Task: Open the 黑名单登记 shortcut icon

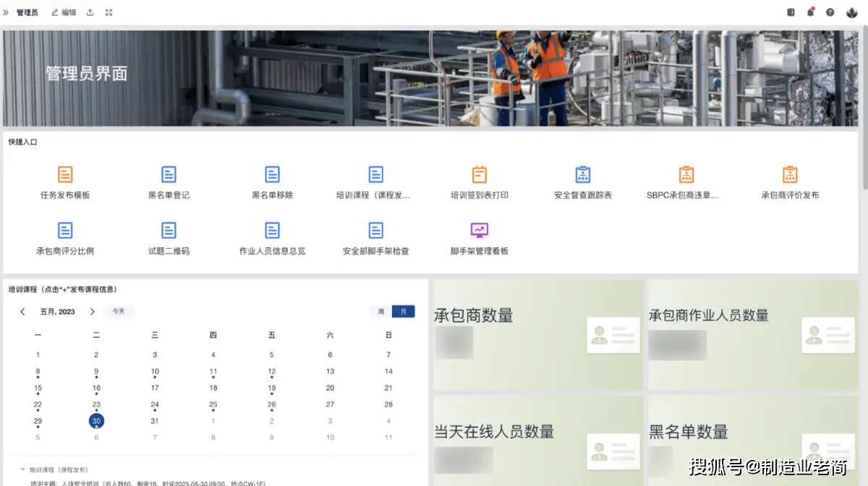Action: [x=169, y=174]
